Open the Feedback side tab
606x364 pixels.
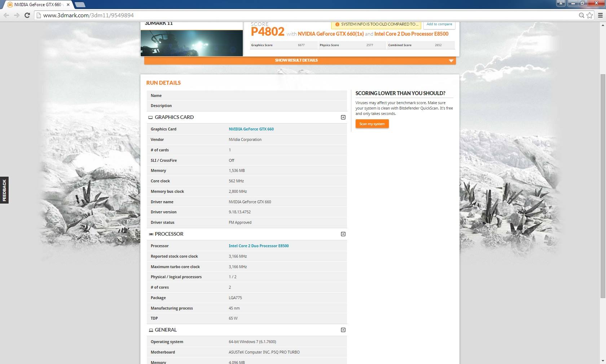pyautogui.click(x=4, y=190)
